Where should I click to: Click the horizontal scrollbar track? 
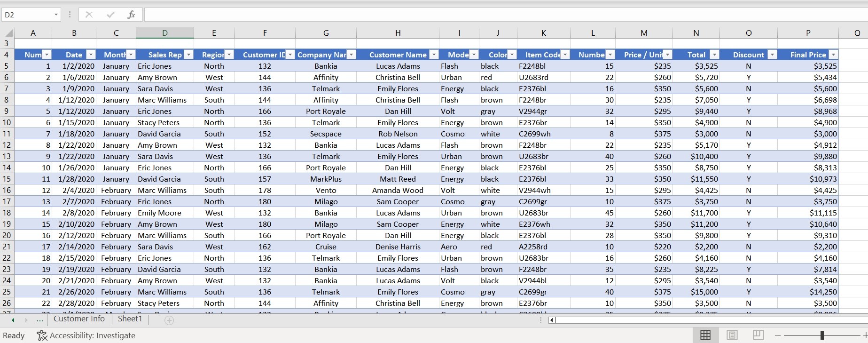(x=712, y=320)
